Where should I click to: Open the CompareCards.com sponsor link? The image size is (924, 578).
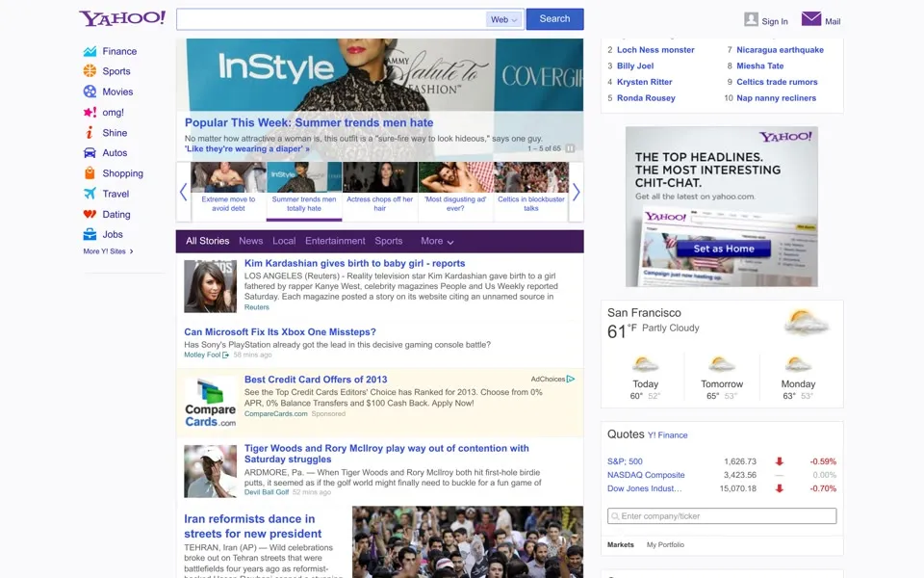(276, 414)
